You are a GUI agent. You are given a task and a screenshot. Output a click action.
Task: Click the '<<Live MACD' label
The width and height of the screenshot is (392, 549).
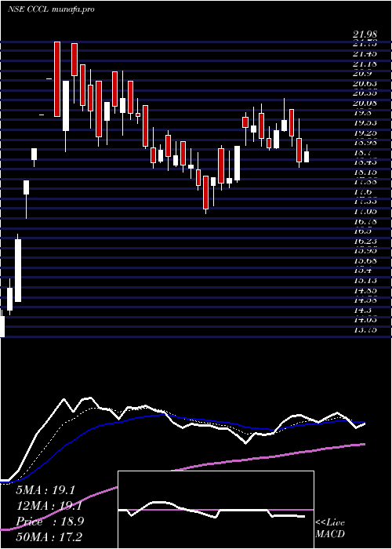330,529
